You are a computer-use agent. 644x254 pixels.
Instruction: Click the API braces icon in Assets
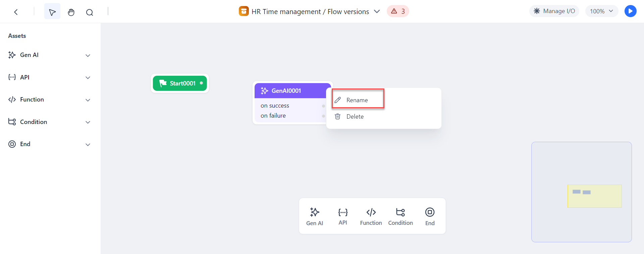(x=12, y=77)
